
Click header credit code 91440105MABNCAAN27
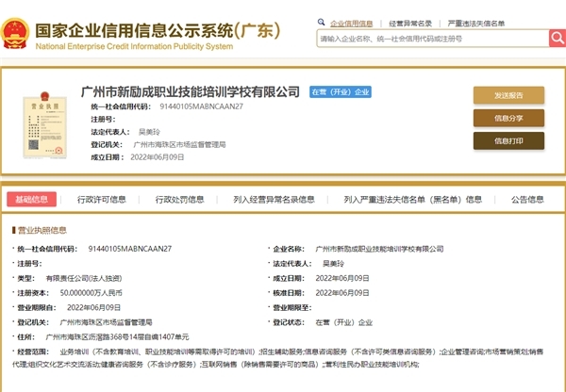coord(202,106)
